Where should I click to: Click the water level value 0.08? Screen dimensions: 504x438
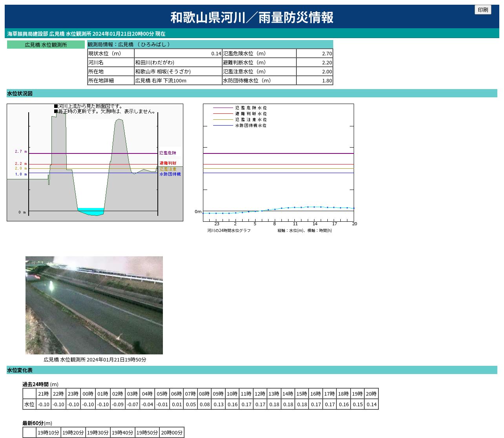click(x=205, y=404)
